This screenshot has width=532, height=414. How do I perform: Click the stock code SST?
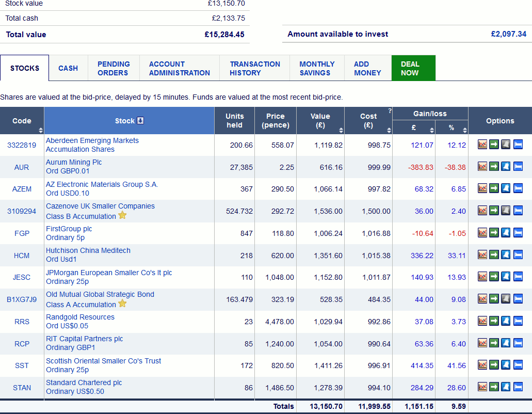pos(22,365)
